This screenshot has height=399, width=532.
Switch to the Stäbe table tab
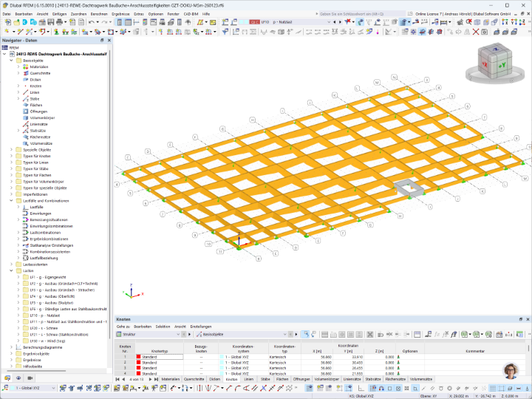(265, 379)
